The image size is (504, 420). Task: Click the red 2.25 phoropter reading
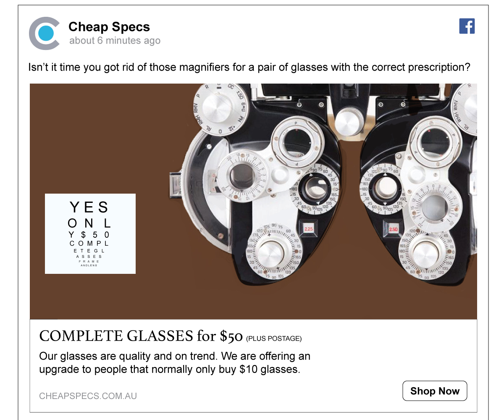click(x=309, y=229)
